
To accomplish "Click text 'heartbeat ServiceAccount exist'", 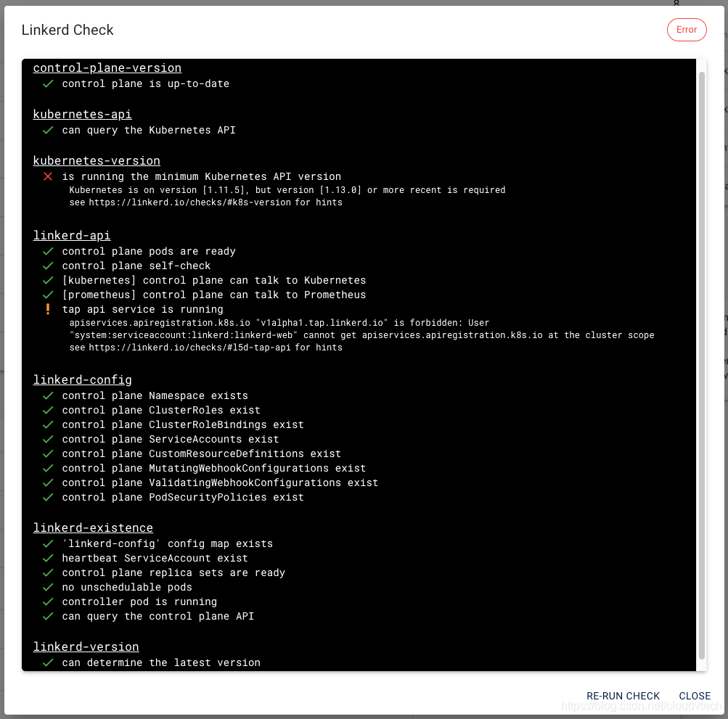I will (x=155, y=558).
